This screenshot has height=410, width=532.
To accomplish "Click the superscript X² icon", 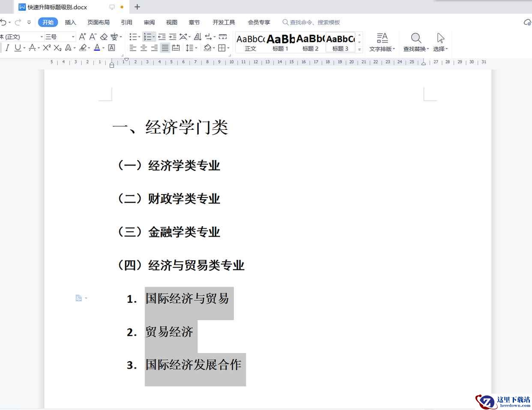I will [x=47, y=48].
